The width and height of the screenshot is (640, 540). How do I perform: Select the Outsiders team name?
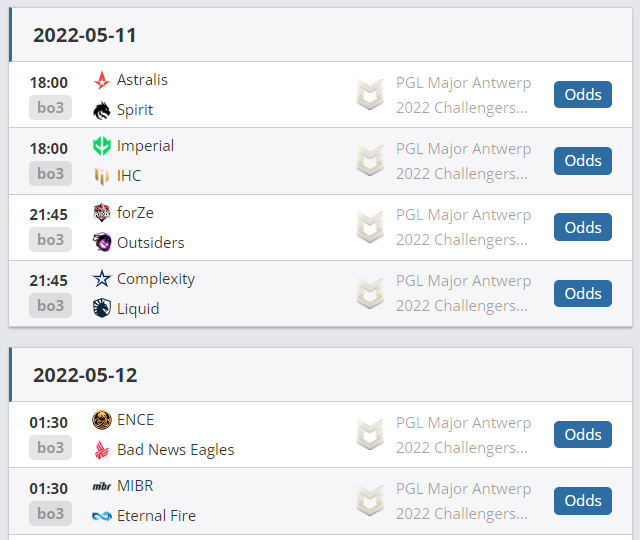150,242
